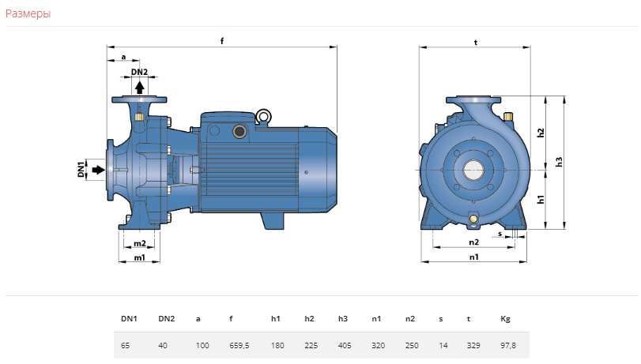Click the 't' dimension label above front view
641x364 pixels.
476,42
